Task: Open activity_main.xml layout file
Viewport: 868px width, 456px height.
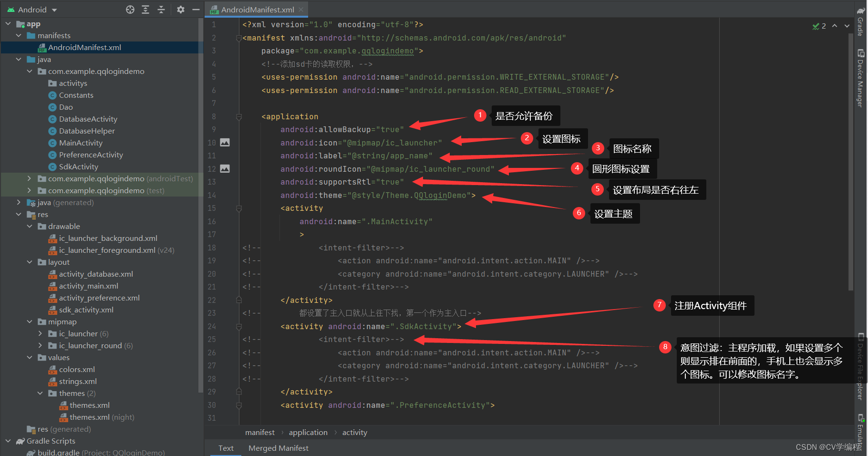Action: 88,286
